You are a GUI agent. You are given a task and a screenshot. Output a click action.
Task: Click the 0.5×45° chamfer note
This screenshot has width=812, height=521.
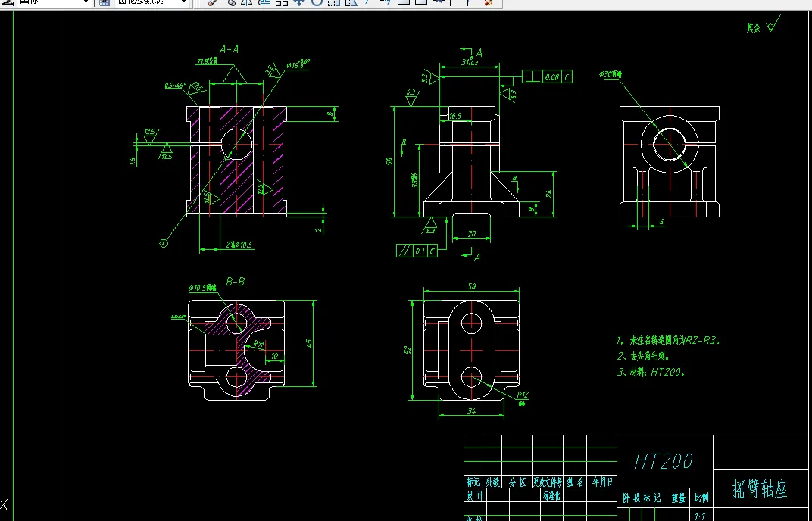coord(176,86)
